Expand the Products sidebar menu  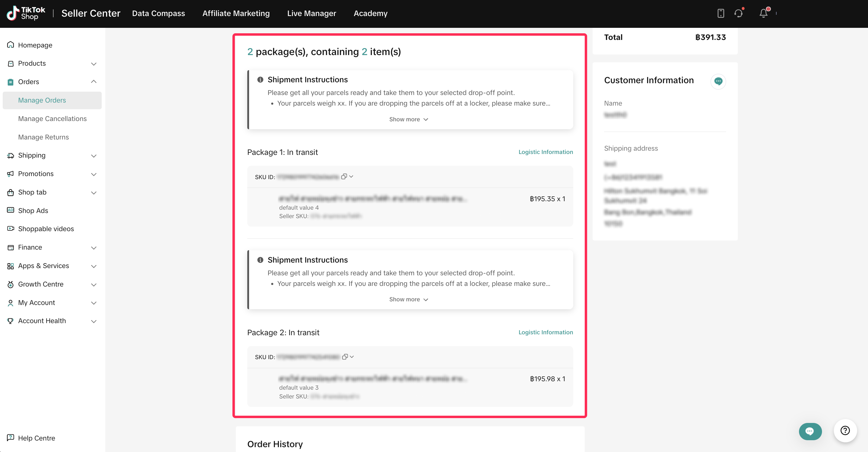[x=94, y=64]
